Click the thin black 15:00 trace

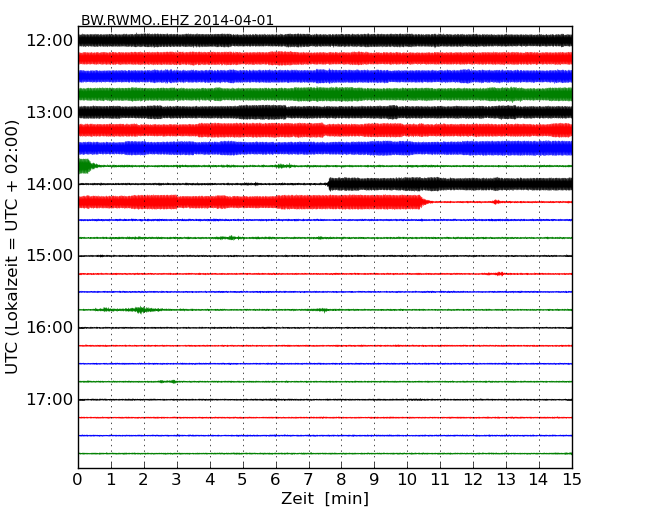[325, 256]
